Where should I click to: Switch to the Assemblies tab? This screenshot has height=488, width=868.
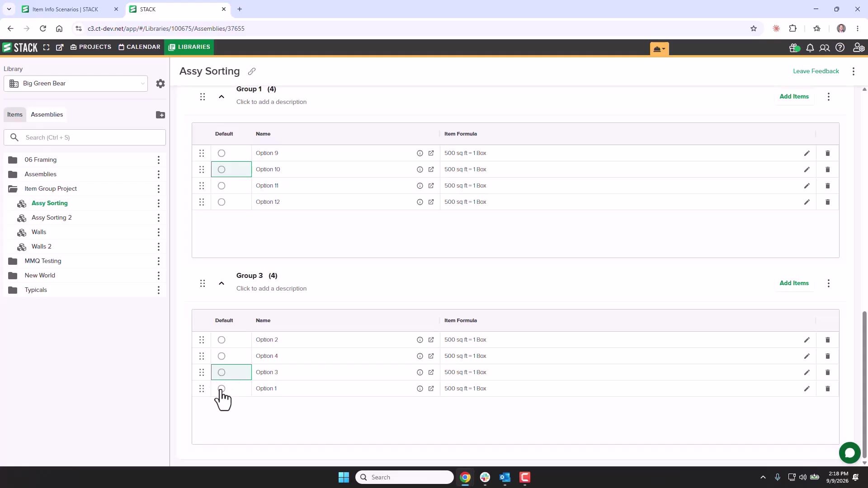tap(47, 114)
